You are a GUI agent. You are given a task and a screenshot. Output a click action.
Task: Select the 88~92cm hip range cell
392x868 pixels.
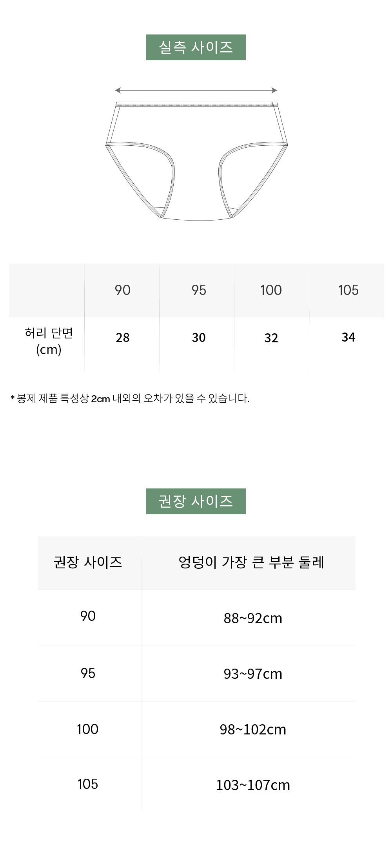coord(253,618)
